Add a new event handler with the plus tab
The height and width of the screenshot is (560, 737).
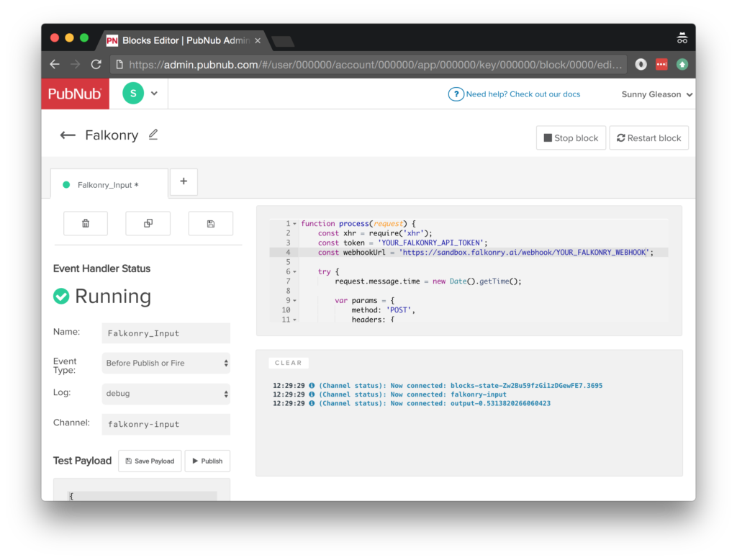click(184, 182)
